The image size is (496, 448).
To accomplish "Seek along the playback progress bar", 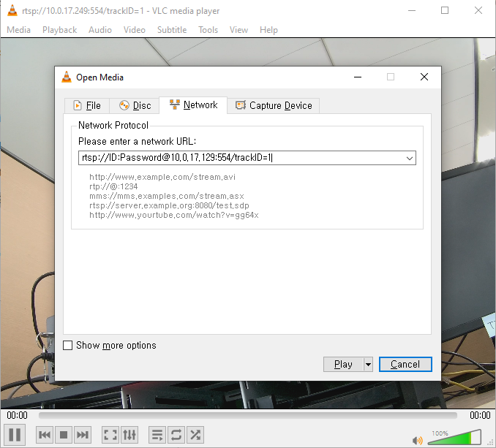I will point(248,415).
